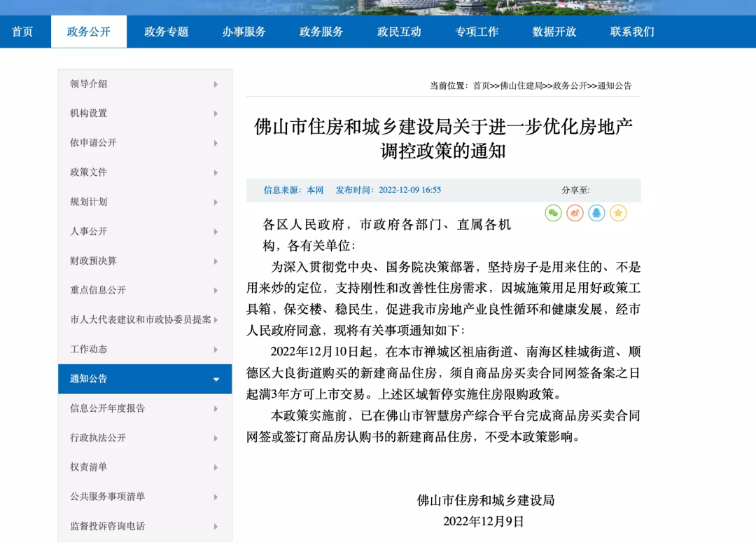Open 专项工作 navigation item
The width and height of the screenshot is (756, 545).
tap(477, 32)
